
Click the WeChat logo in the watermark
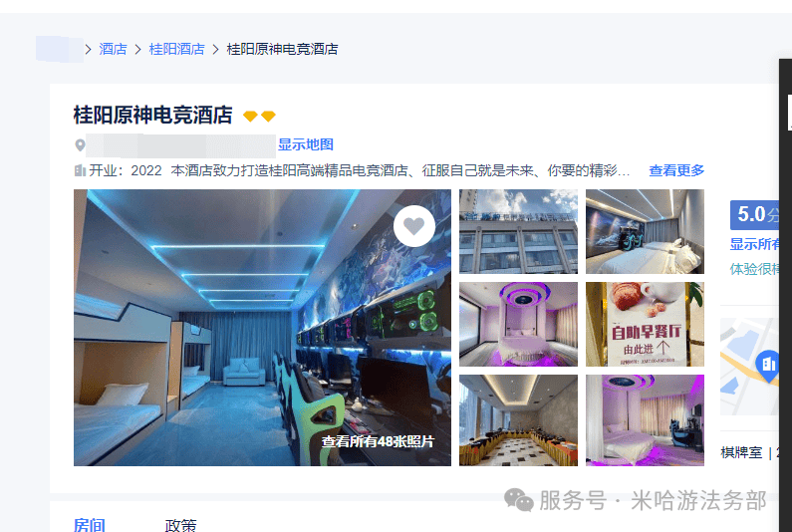tap(519, 500)
